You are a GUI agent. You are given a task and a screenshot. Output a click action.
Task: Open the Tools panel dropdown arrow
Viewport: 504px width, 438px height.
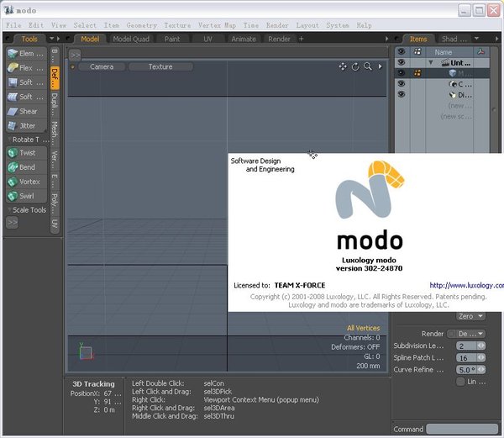[51, 39]
